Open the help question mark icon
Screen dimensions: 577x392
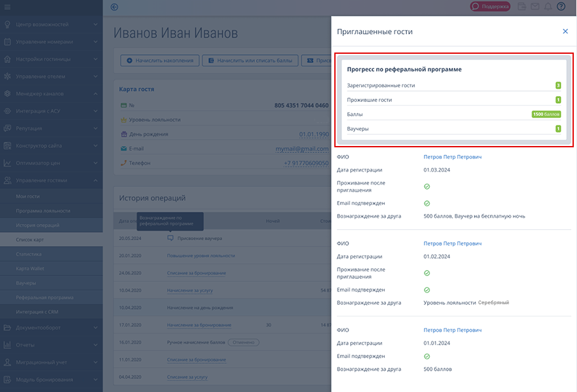click(561, 7)
